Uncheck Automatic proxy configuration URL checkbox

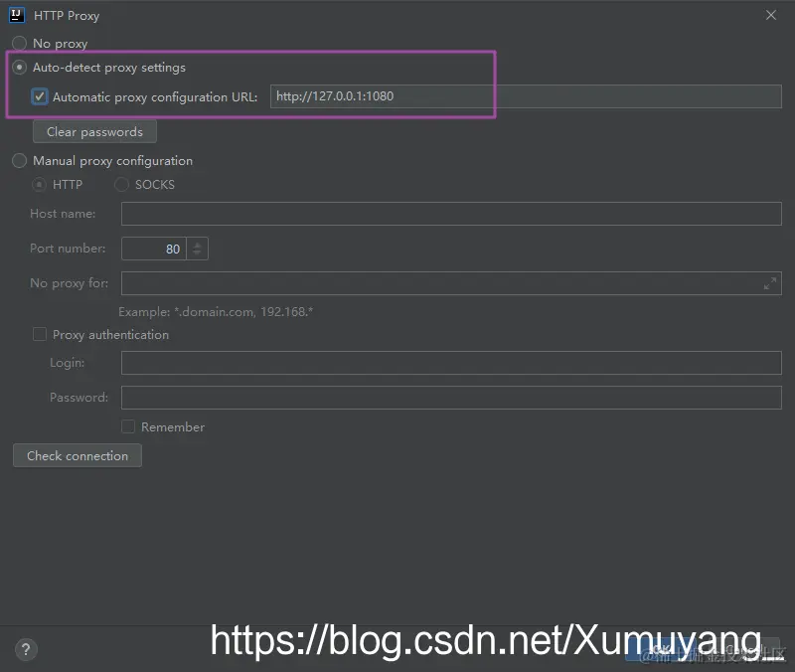[40, 96]
